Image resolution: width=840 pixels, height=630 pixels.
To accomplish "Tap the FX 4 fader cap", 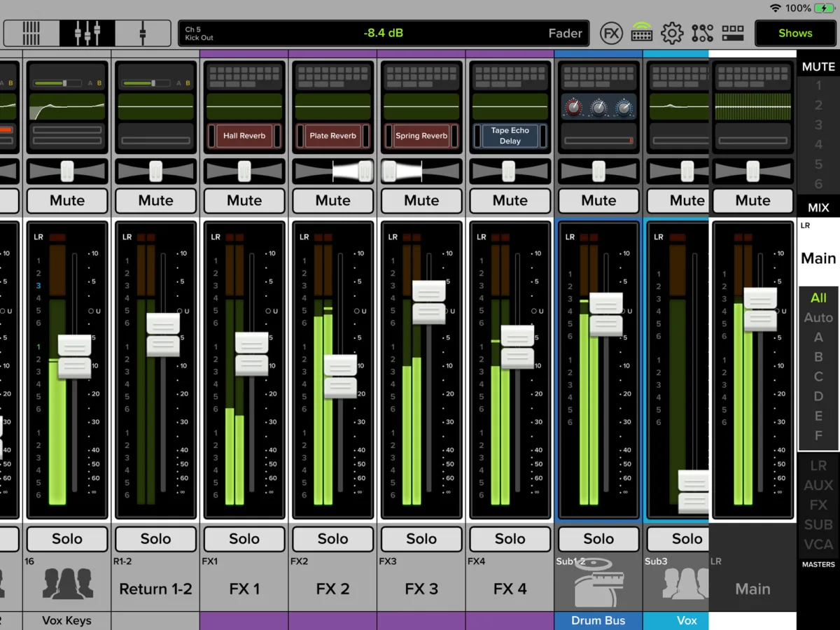I will click(517, 347).
